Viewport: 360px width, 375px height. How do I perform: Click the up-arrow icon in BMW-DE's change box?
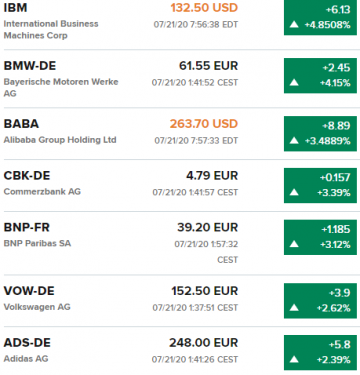coord(294,82)
